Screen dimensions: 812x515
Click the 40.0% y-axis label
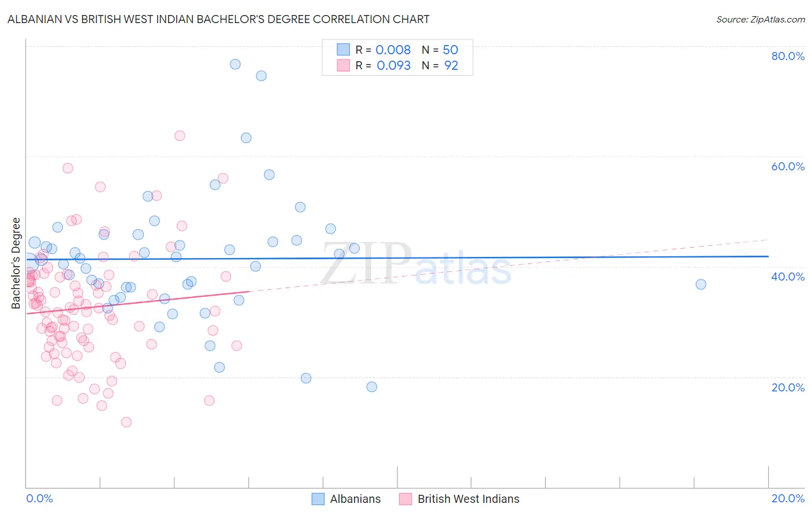(788, 277)
